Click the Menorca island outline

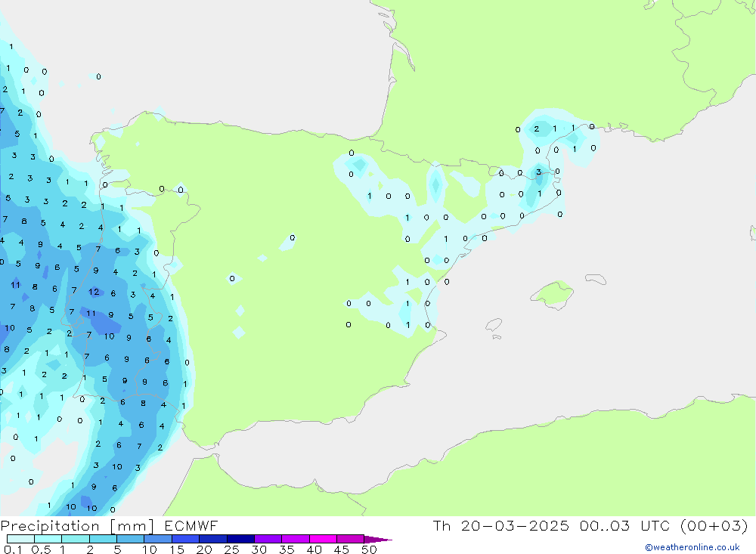coord(596,279)
